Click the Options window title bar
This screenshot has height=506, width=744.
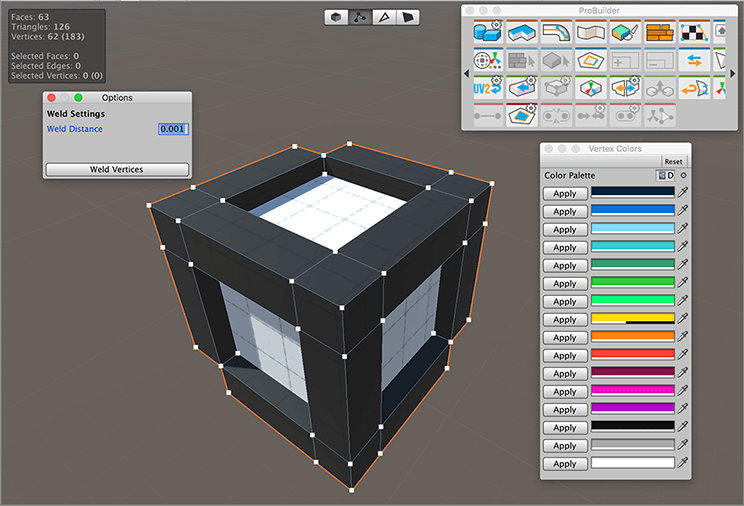click(x=117, y=97)
